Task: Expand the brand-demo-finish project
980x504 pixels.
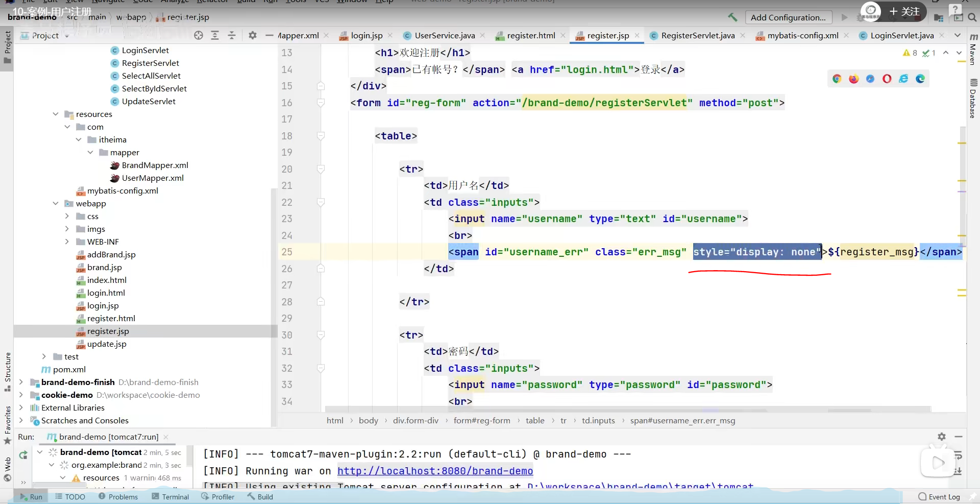Action: coord(21,382)
